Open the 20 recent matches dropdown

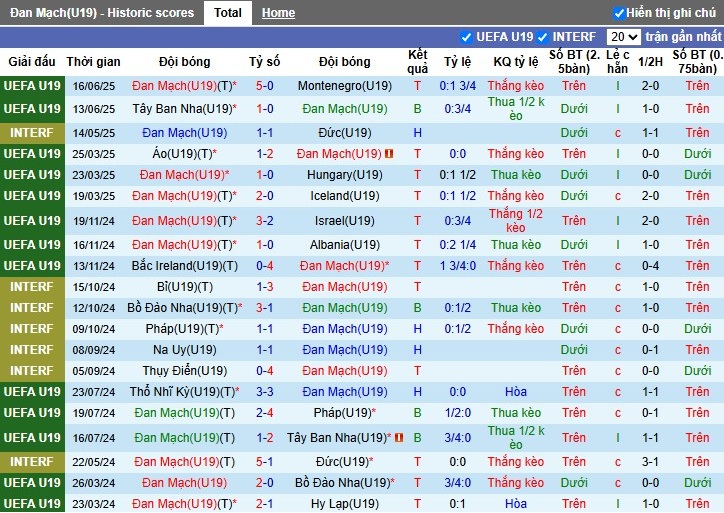[x=623, y=37]
